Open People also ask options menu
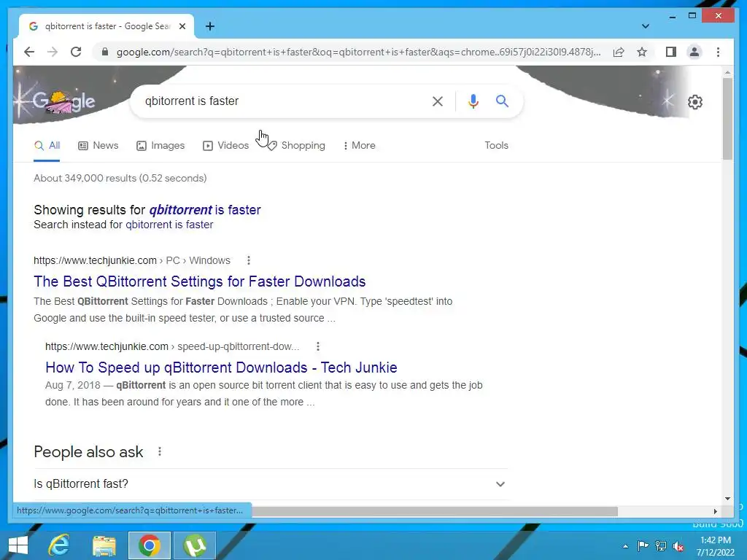 pyautogui.click(x=160, y=451)
